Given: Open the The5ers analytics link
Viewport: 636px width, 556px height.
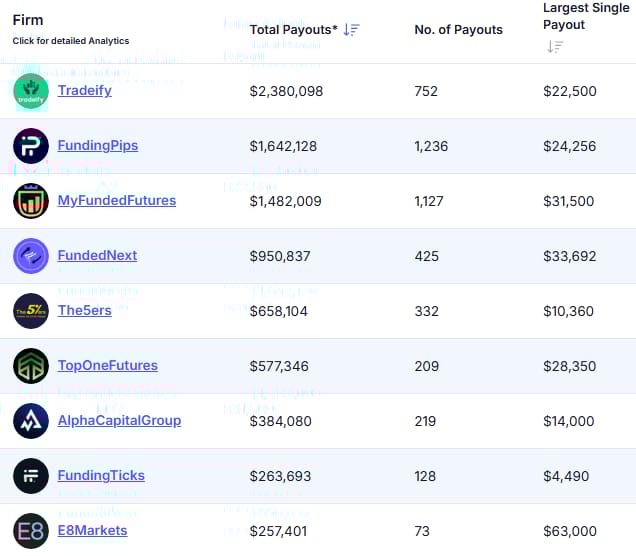Looking at the screenshot, I should (84, 310).
